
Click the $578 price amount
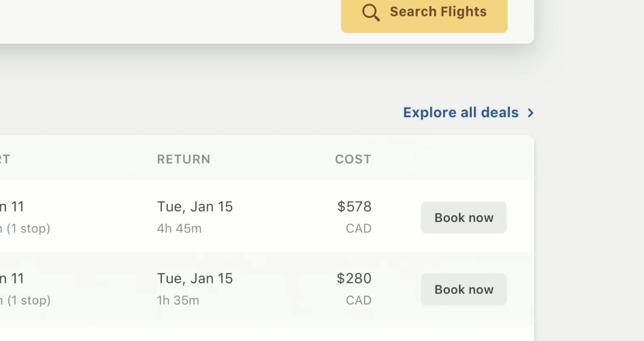tap(354, 207)
